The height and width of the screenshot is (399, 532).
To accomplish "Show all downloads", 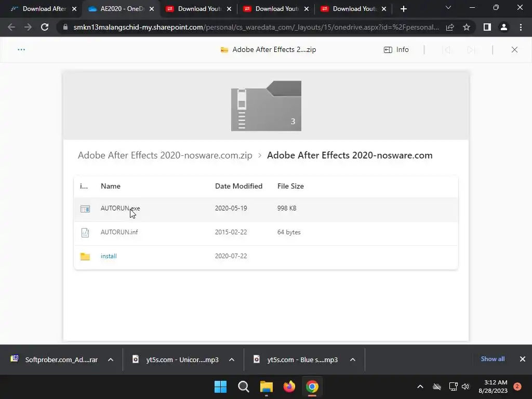I will click(x=493, y=359).
